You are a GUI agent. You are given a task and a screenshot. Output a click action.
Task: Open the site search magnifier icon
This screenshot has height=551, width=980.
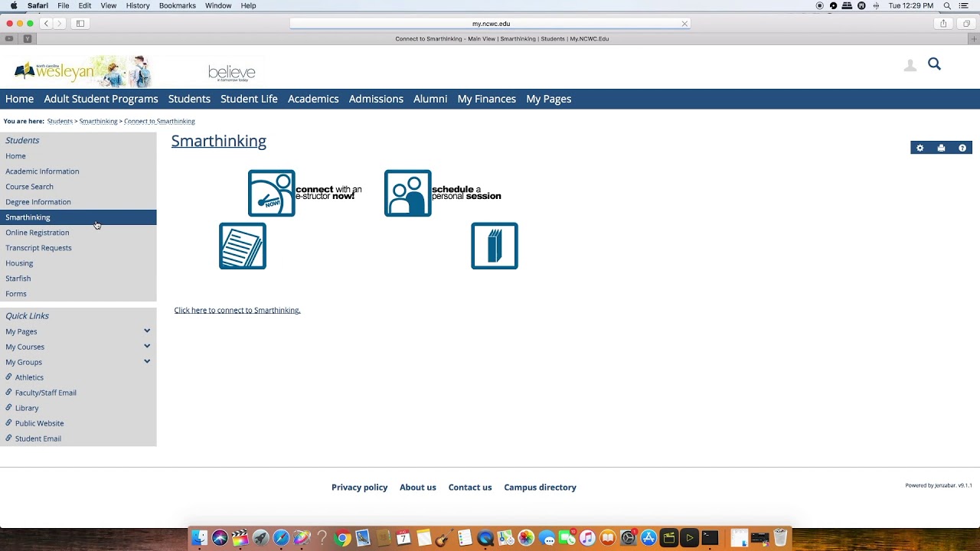[x=934, y=64]
